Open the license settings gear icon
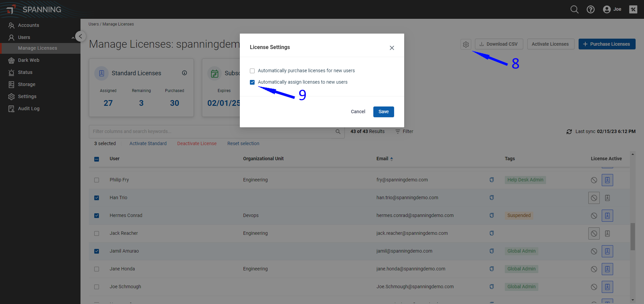644x304 pixels. pos(466,44)
